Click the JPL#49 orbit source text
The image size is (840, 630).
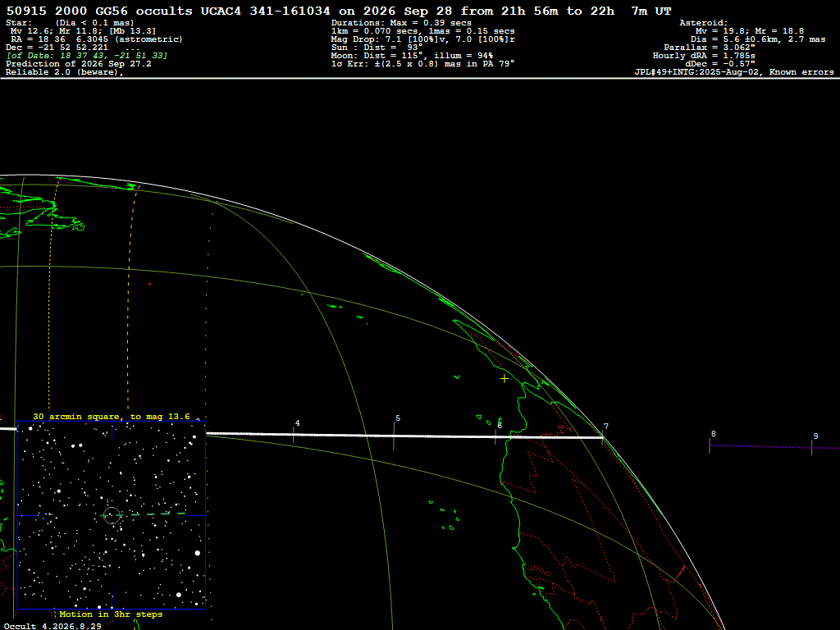pyautogui.click(x=734, y=72)
